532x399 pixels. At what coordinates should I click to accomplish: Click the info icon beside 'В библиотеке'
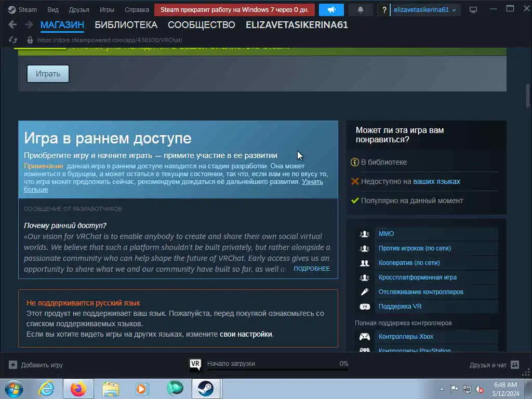(x=354, y=162)
